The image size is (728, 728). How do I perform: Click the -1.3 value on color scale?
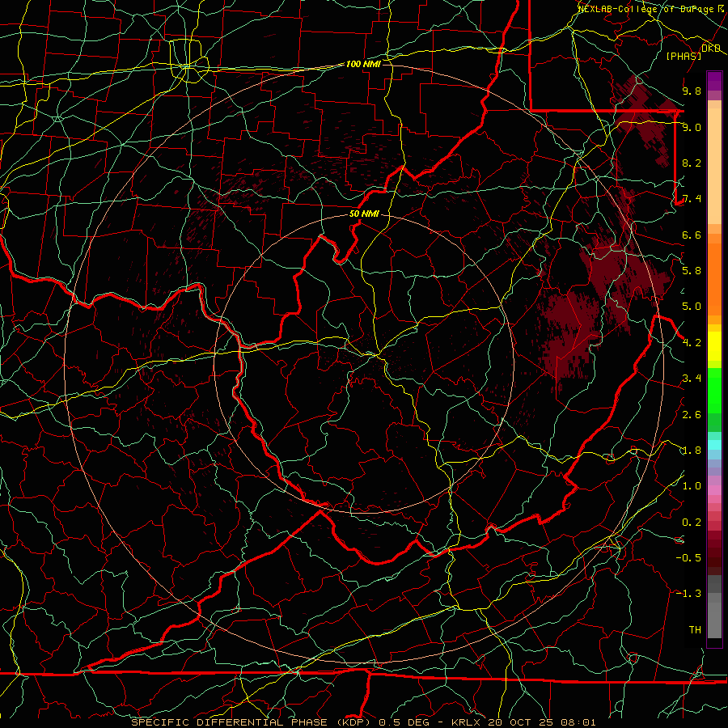(688, 594)
